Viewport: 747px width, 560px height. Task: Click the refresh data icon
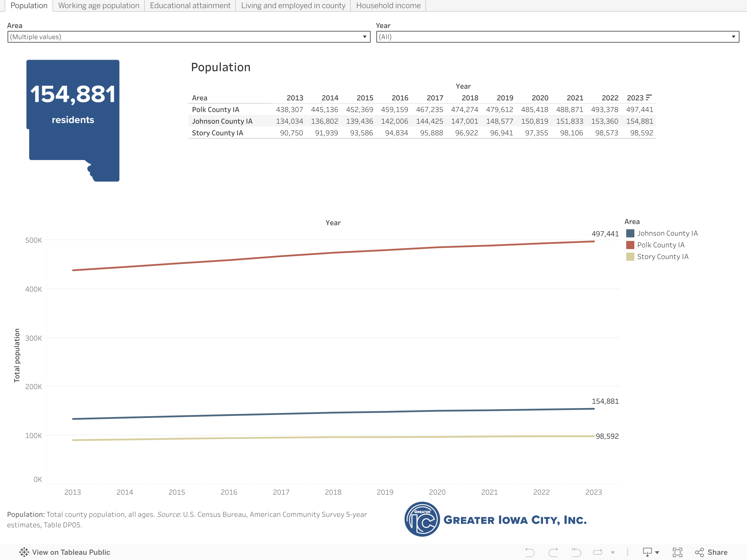(x=597, y=552)
